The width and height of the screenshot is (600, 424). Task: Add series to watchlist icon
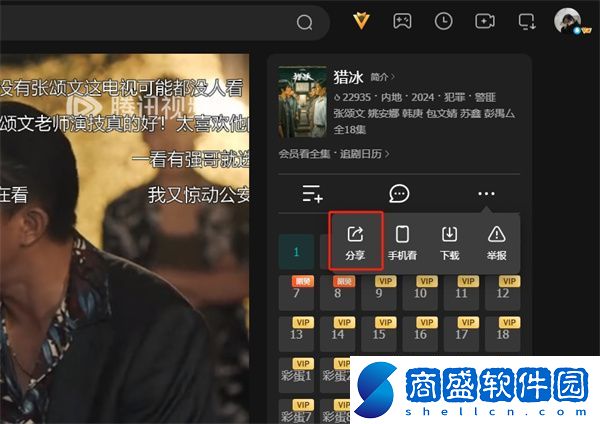312,194
